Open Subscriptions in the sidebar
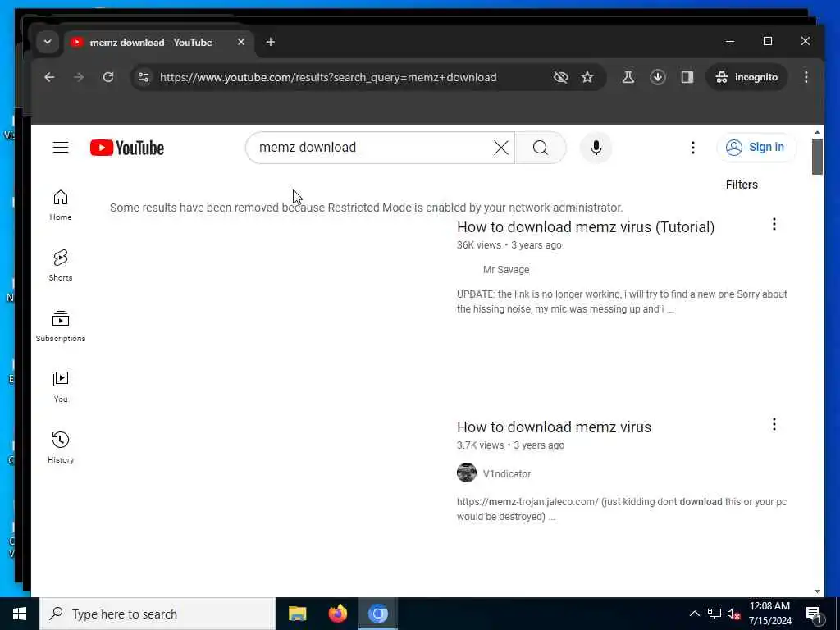The height and width of the screenshot is (630, 840). pos(61,326)
